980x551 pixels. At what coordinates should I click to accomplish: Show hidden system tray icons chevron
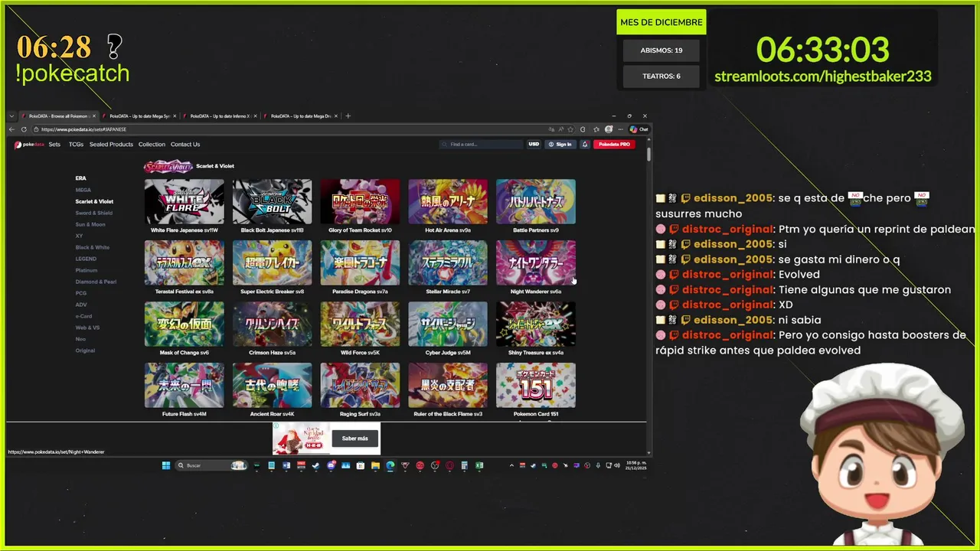point(511,465)
